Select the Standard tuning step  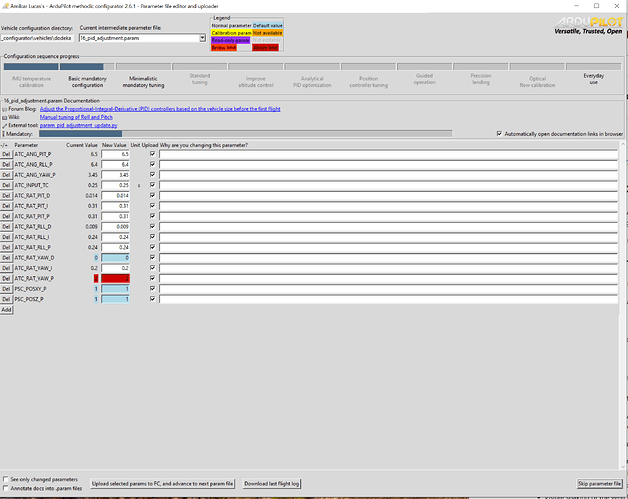coord(199,79)
